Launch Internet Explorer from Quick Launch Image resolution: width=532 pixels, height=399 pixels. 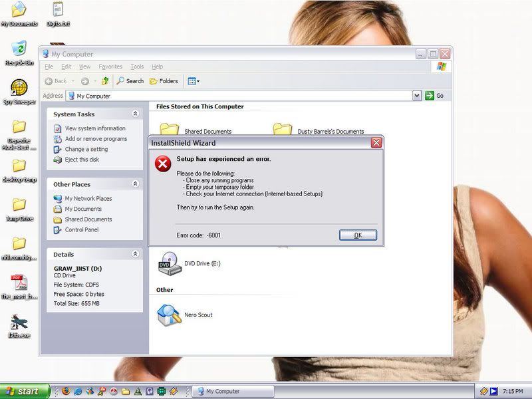coord(78,391)
